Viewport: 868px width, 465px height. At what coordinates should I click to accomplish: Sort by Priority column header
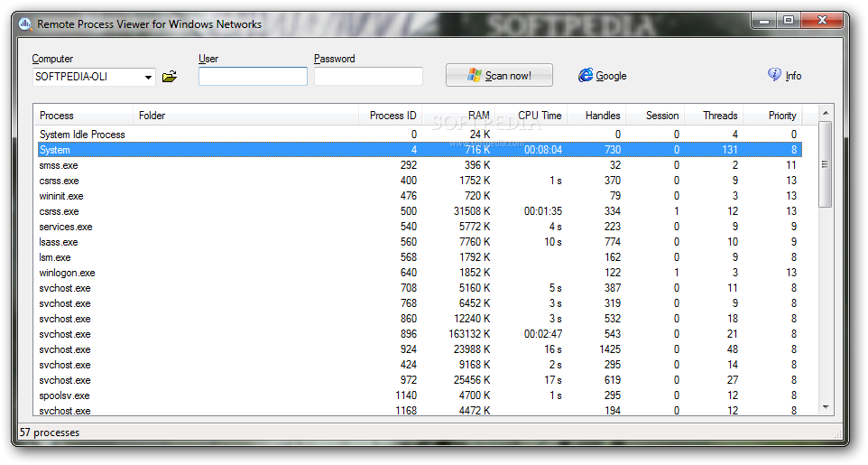coord(772,116)
